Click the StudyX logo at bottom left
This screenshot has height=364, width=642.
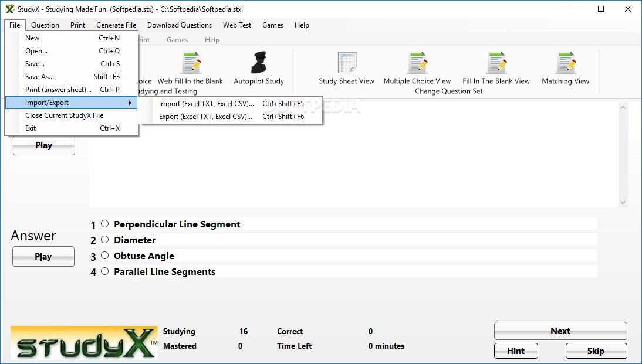pos(84,343)
